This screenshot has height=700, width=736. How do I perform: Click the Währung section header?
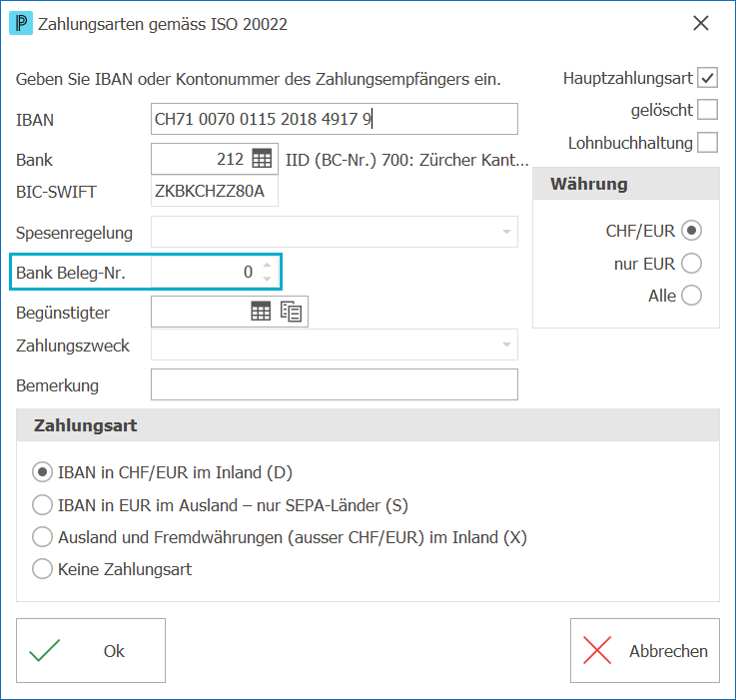click(626, 184)
